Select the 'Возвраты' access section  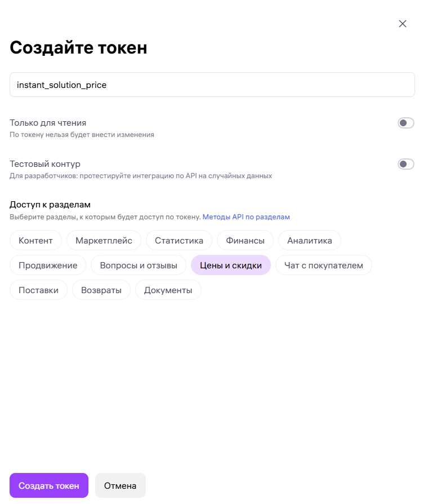click(101, 290)
